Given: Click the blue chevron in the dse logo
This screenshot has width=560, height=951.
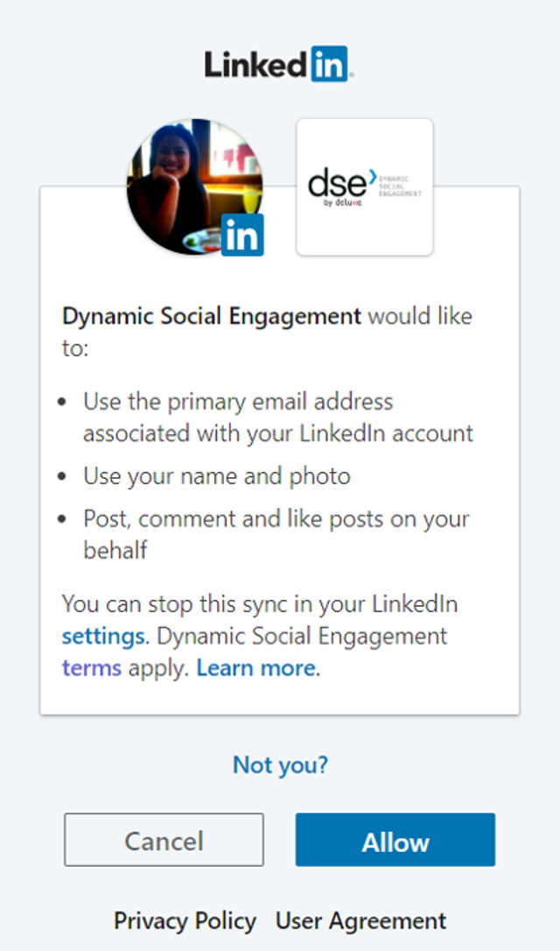Looking at the screenshot, I should tap(372, 176).
